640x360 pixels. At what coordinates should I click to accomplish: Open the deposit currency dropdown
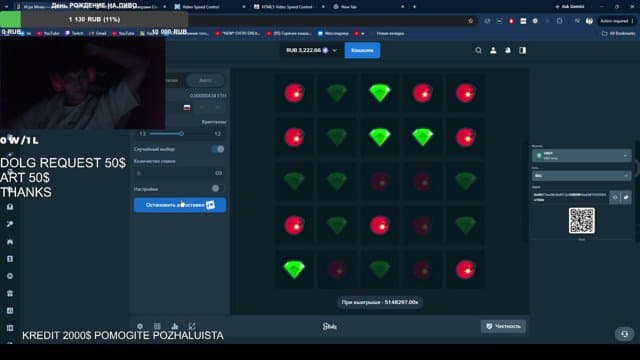coord(581,156)
